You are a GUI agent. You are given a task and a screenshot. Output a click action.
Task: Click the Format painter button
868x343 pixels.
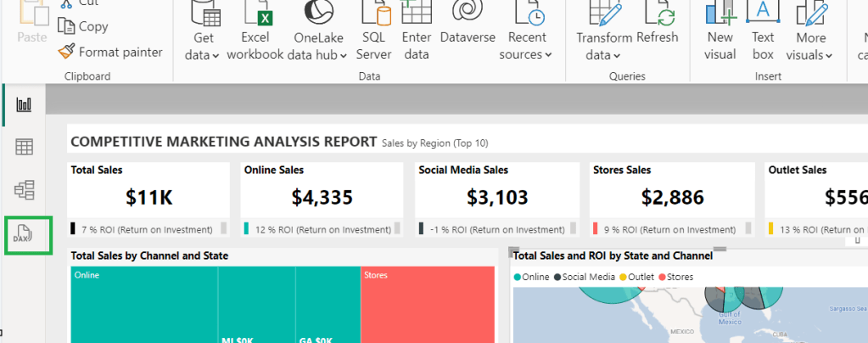[109, 52]
